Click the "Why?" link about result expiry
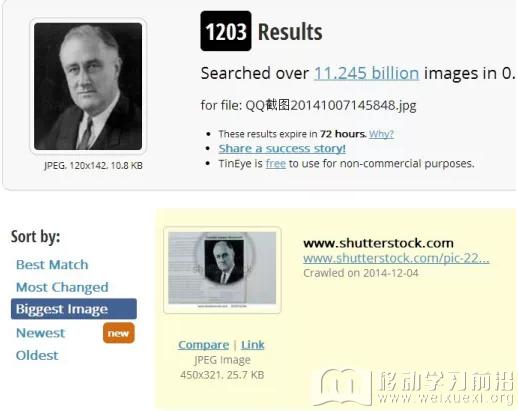The height and width of the screenshot is (411, 518). [x=381, y=134]
